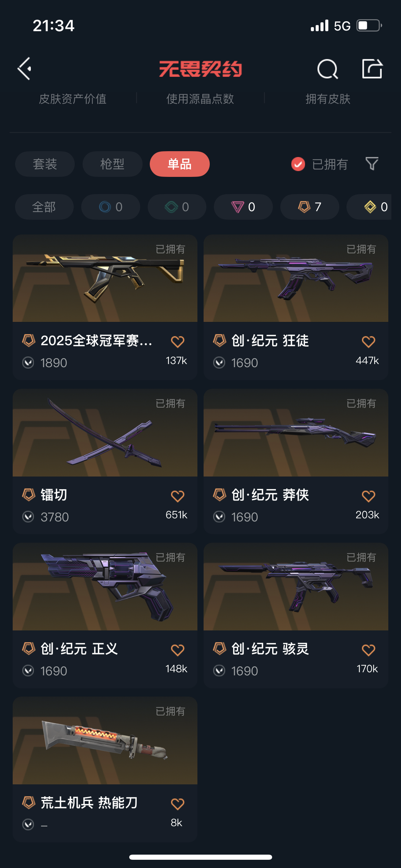
Task: Open the 2025全球冠军赛 skin thumbnail
Action: [x=105, y=278]
